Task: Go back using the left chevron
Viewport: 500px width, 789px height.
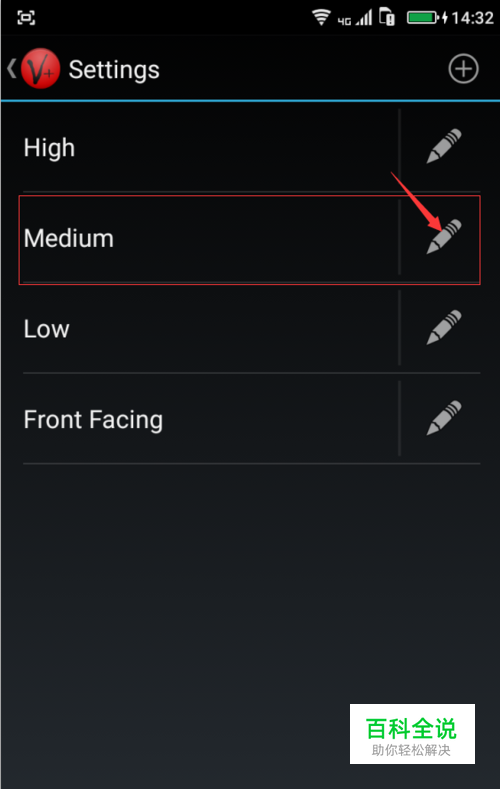Action: [x=12, y=68]
